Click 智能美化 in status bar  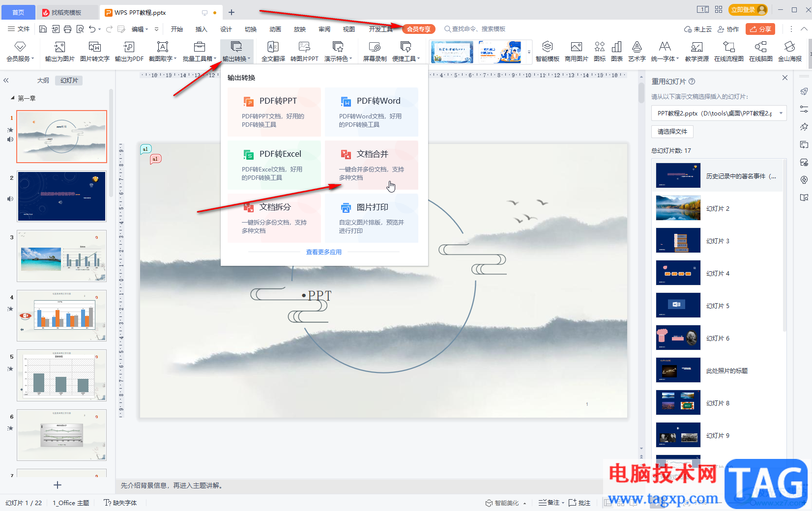coord(502,503)
